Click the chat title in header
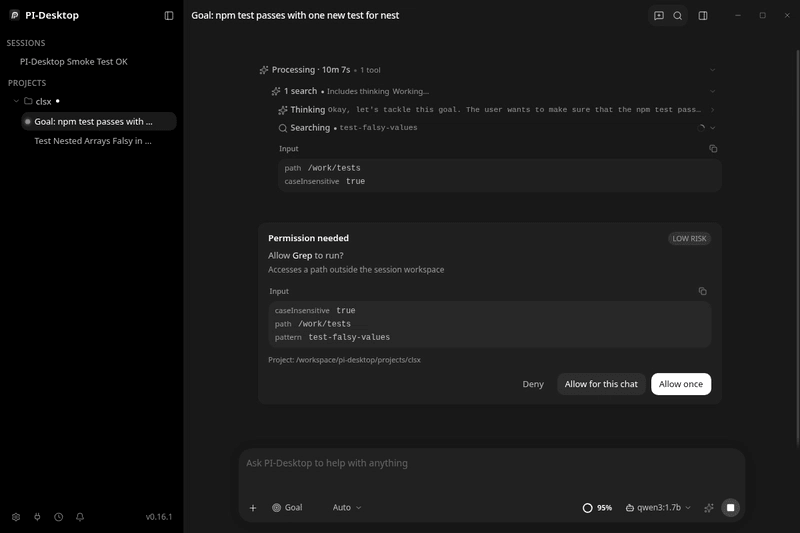Screen dimensions: 800x533 tap(295, 15)
